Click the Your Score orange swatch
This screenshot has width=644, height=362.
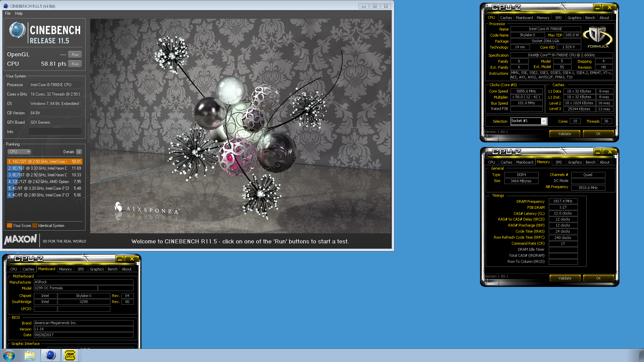pyautogui.click(x=9, y=226)
